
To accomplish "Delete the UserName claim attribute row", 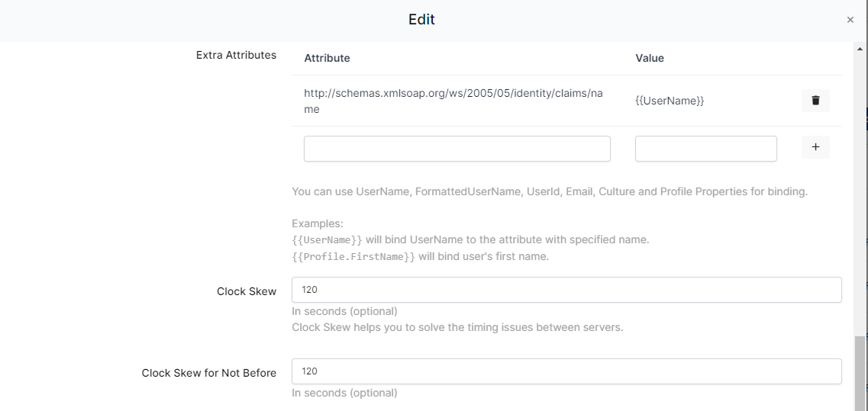I will point(815,101).
